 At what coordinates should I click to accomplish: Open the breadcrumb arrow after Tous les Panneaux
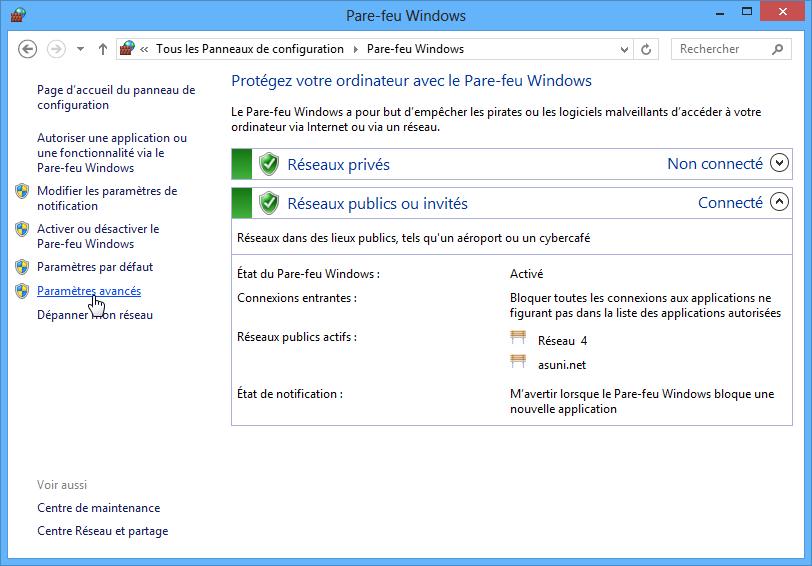(x=356, y=50)
